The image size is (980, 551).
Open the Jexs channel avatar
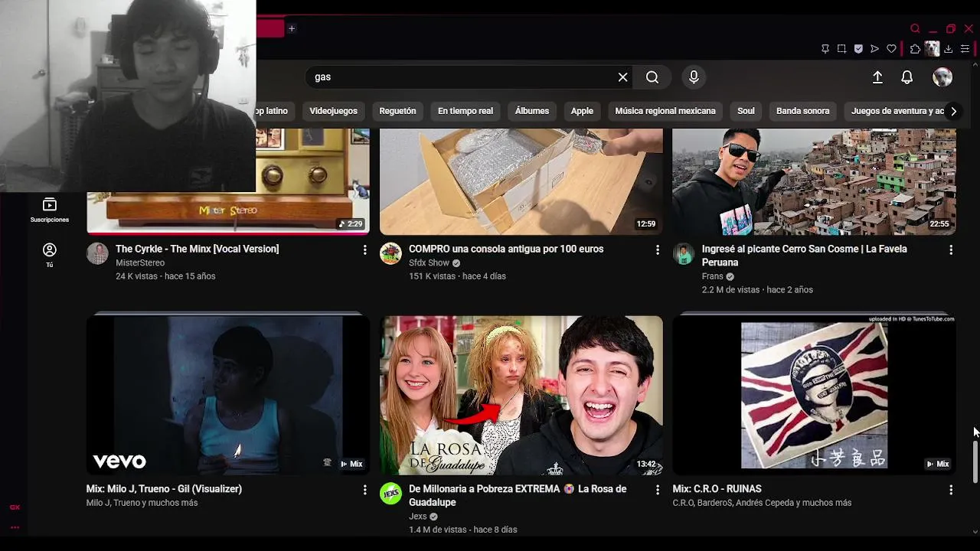coord(390,494)
